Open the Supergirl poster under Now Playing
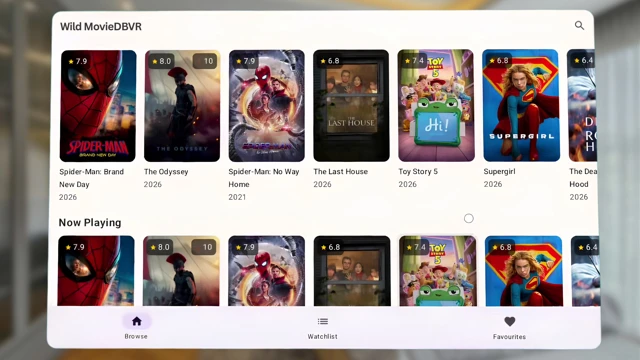The image size is (640, 360). 524,271
